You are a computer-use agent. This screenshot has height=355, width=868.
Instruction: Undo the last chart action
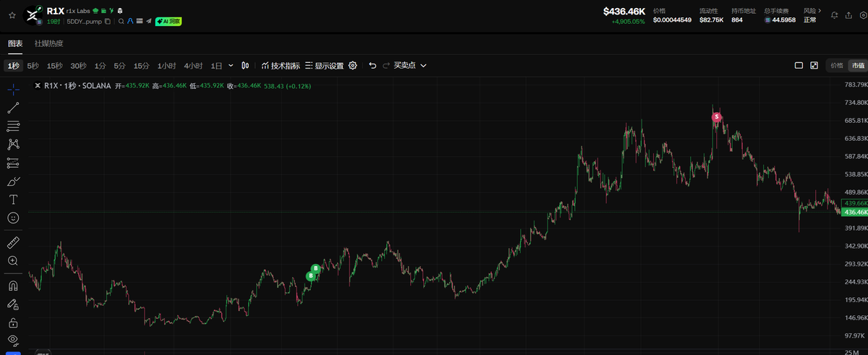pos(373,66)
